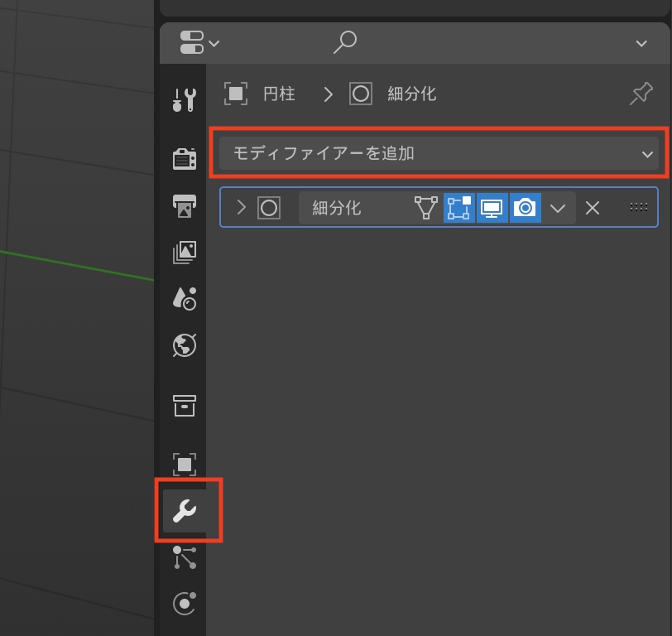Open the モディファイアーを追加 dropdown
The width and height of the screenshot is (672, 636).
pyautogui.click(x=438, y=154)
